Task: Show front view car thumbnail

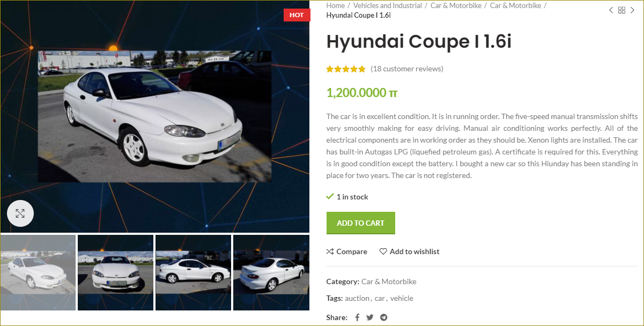Action: pos(115,272)
